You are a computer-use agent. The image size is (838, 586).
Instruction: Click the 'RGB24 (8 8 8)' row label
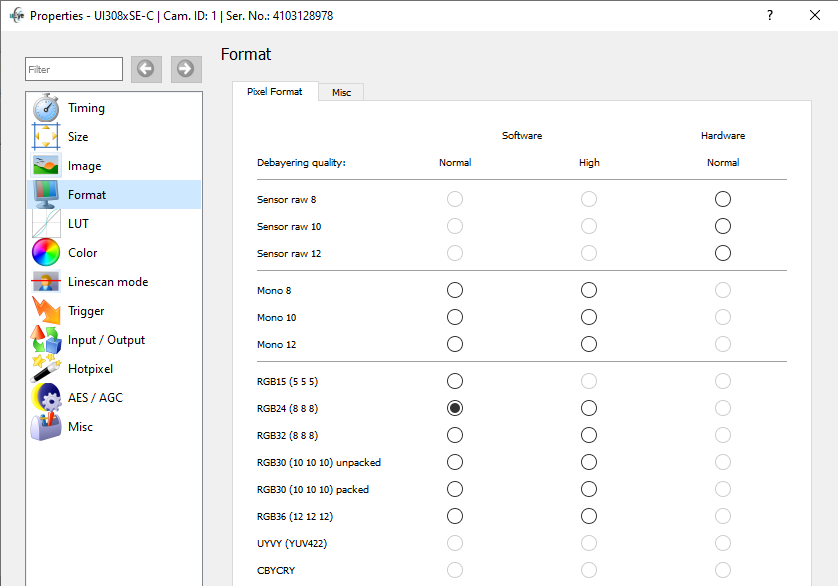tap(288, 408)
